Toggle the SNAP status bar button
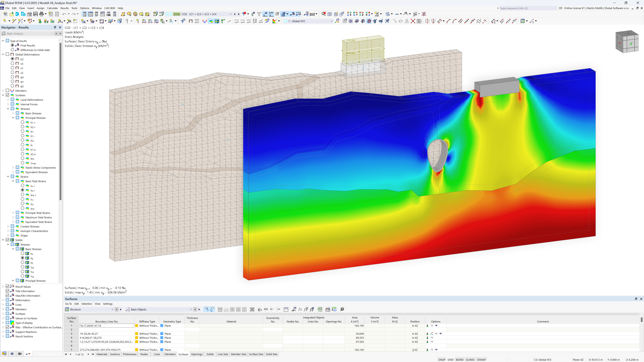The height and width of the screenshot is (362, 644). [442, 359]
